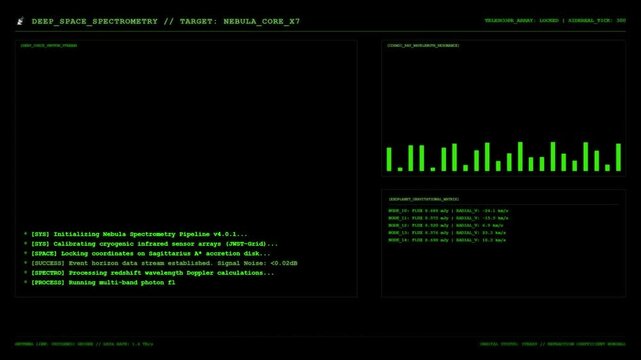Click the DEEP_SPACE_SPECTROMETRY // TARGET: NEBULA_CORE_X7 title
Image resolution: width=641 pixels, height=360 pixels.
tap(166, 21)
